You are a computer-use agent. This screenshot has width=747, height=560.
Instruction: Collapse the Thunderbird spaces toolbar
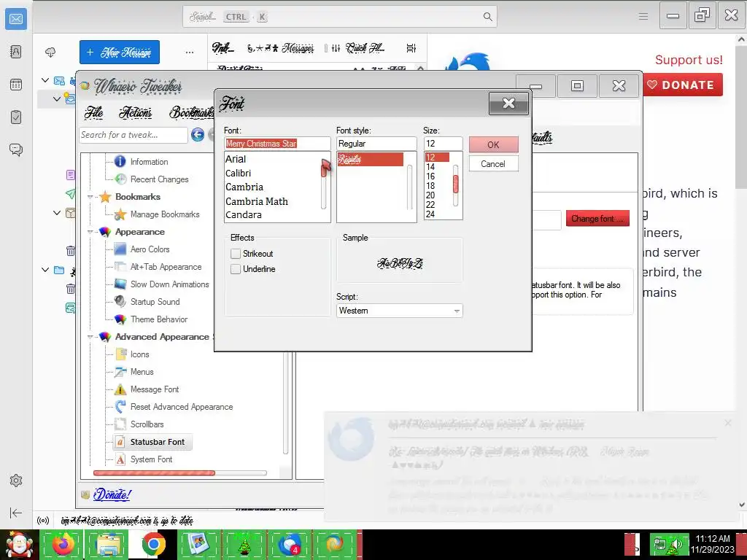coord(16,513)
